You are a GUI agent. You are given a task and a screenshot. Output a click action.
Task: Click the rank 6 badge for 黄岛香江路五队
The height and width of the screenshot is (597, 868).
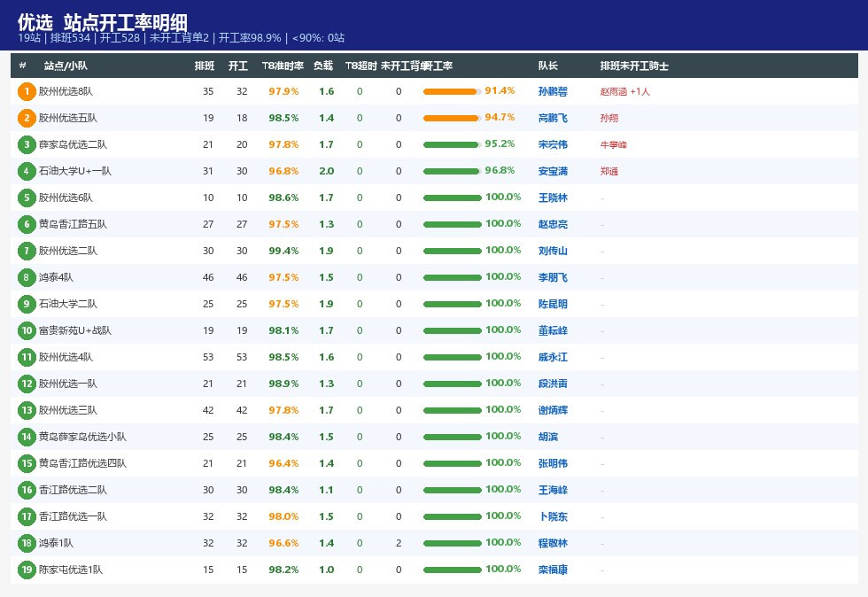[x=27, y=224]
